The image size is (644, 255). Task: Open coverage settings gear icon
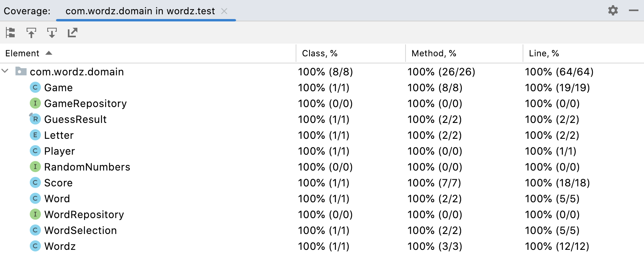(x=613, y=10)
